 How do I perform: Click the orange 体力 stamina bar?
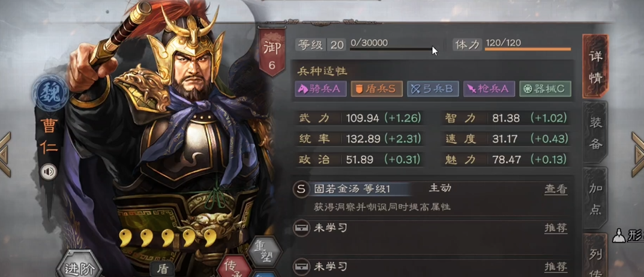(528, 49)
